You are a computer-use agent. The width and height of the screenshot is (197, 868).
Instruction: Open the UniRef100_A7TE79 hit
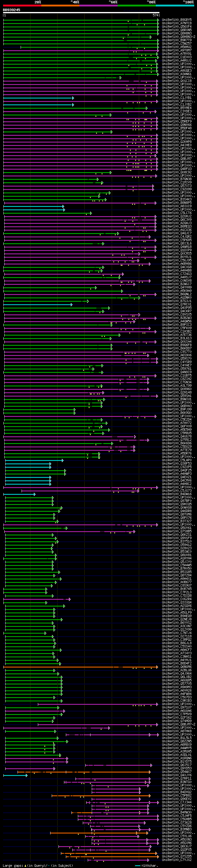pyautogui.click(x=177, y=450)
